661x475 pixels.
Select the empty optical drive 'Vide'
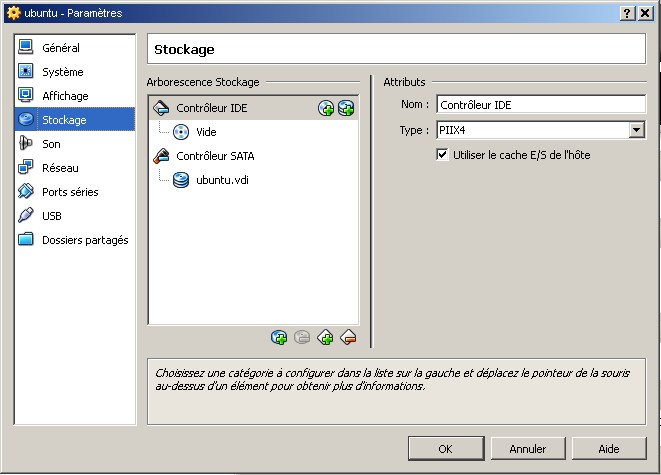(206, 132)
